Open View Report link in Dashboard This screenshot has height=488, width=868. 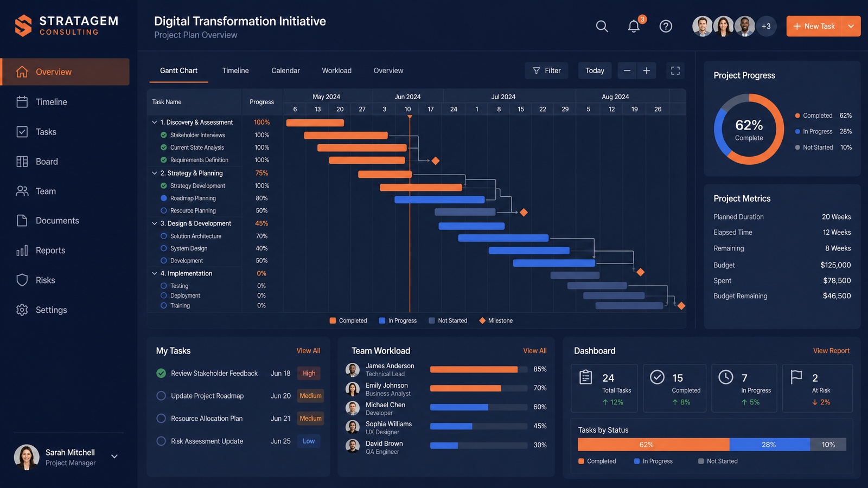click(x=831, y=351)
